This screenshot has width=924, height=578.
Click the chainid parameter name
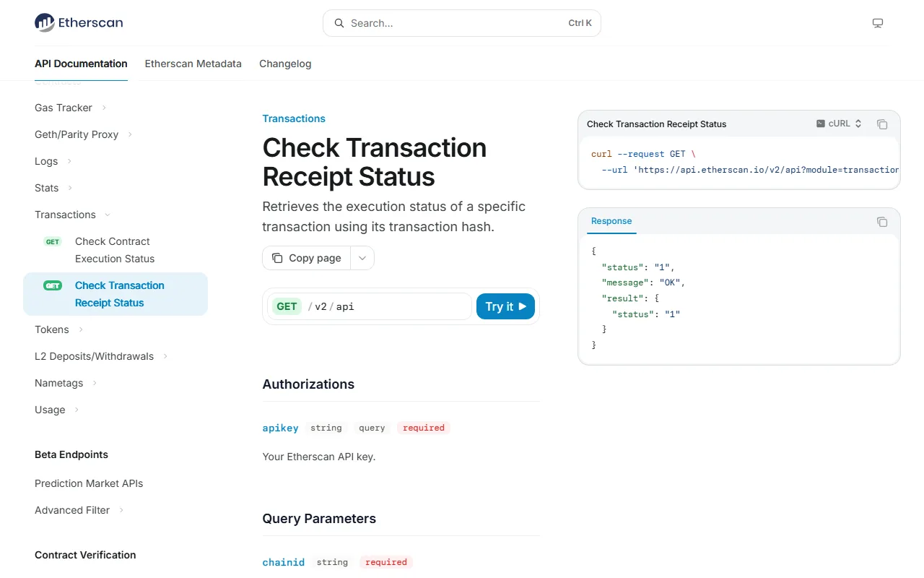(x=284, y=562)
